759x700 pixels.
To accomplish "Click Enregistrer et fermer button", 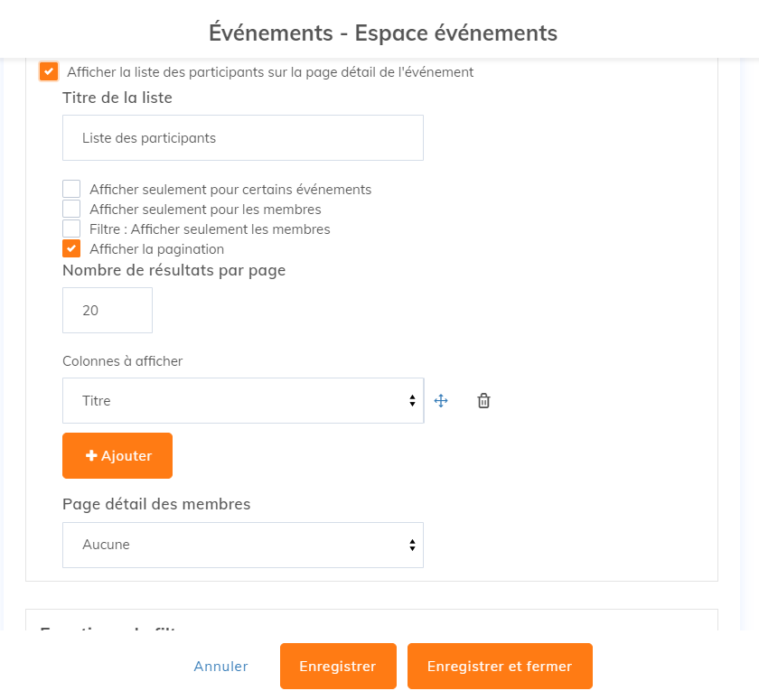I will pos(500,667).
